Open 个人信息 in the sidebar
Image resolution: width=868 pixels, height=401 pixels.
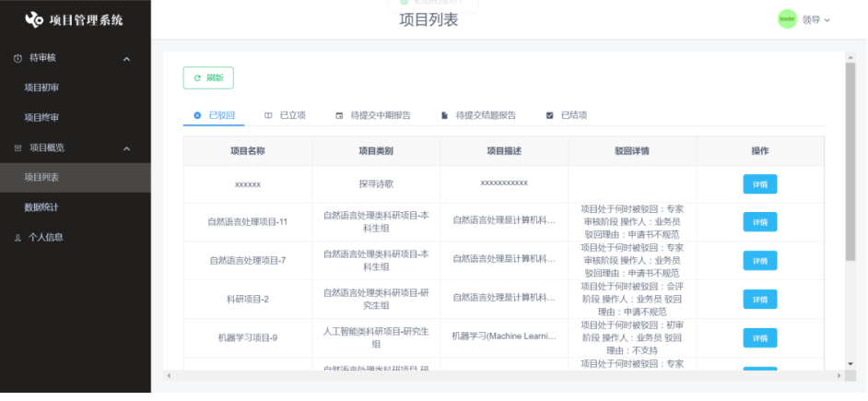tap(76, 238)
